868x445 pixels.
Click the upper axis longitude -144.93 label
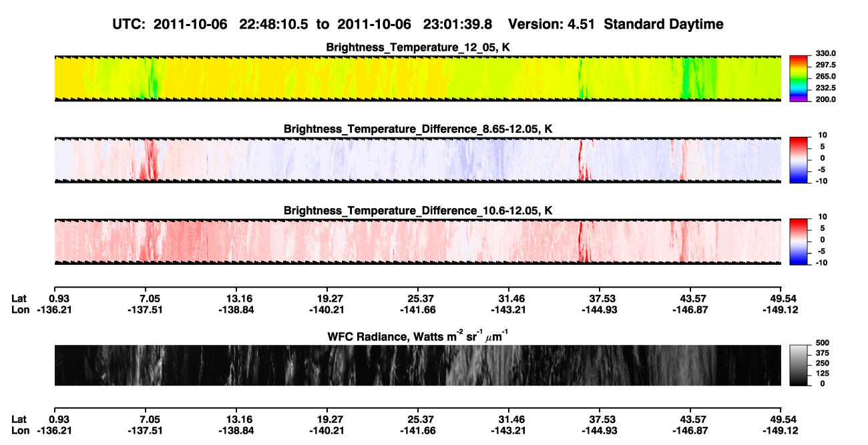[599, 309]
